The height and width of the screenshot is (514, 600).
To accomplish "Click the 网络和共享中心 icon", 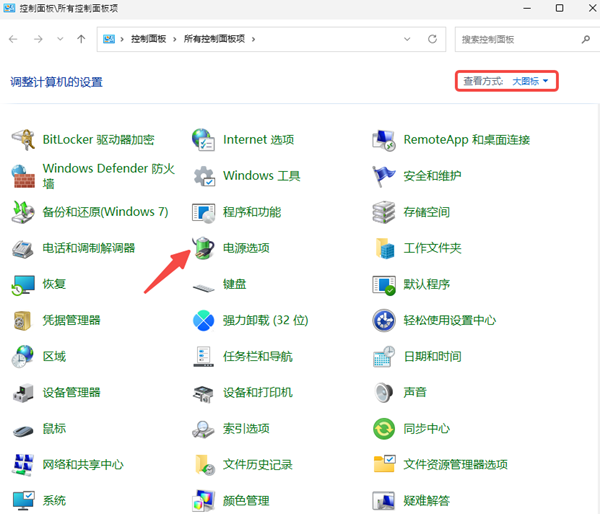I will click(x=24, y=465).
